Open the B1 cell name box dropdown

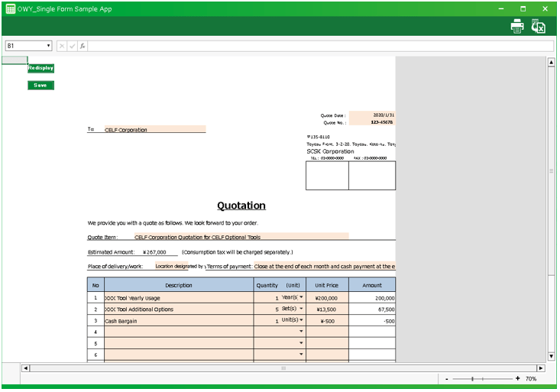(48, 46)
